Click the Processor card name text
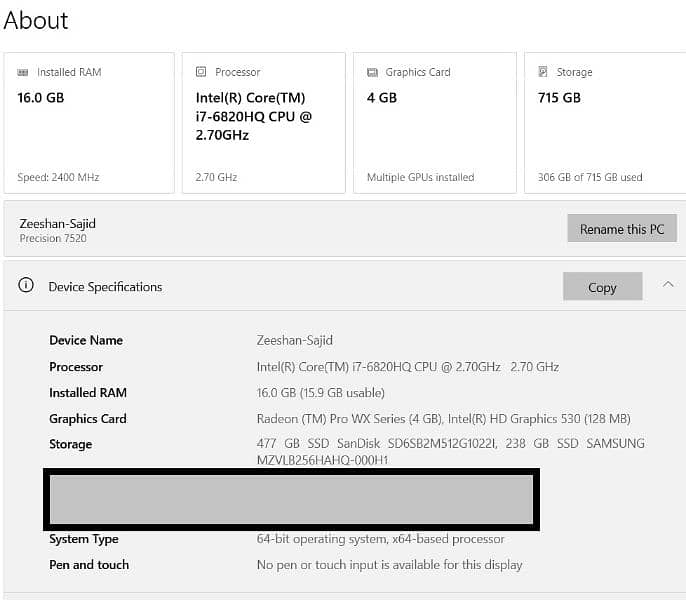 coord(254,116)
